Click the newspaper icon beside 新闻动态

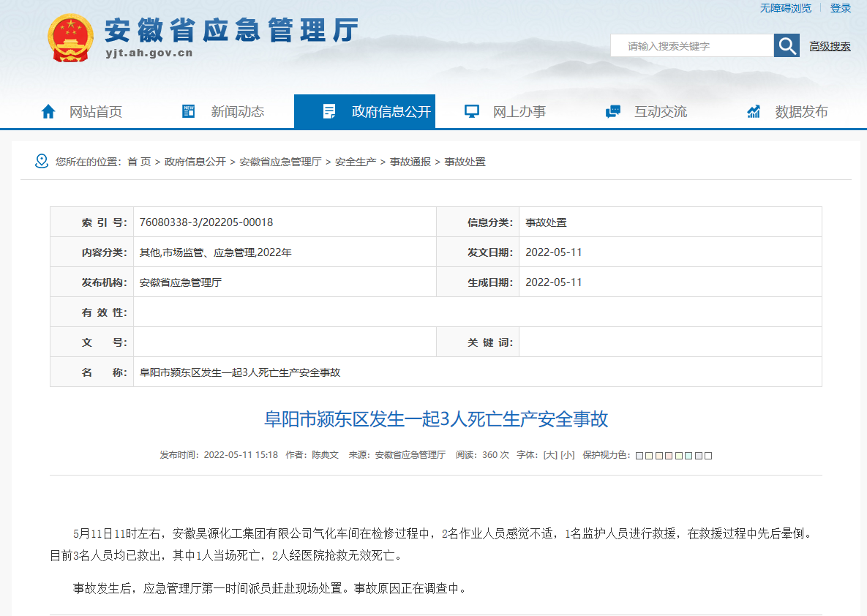[x=189, y=111]
